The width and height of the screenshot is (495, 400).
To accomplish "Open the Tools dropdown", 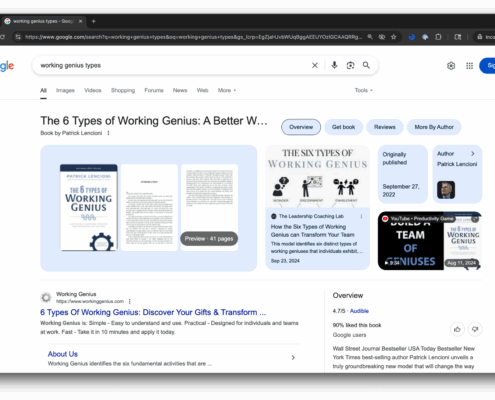I will [364, 90].
